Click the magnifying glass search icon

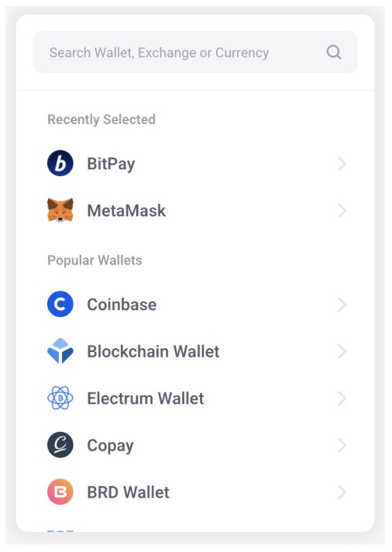(334, 53)
